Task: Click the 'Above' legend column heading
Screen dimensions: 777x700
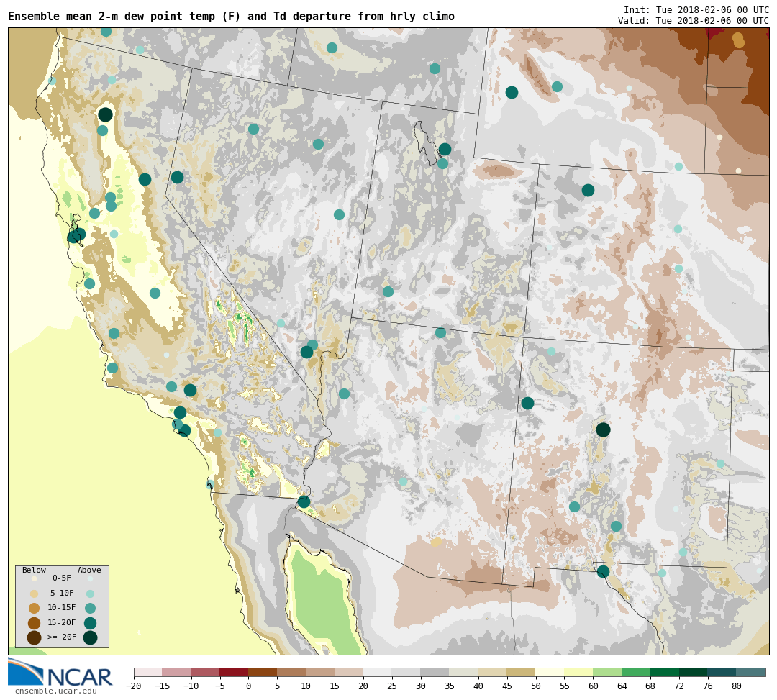Action: point(89,571)
